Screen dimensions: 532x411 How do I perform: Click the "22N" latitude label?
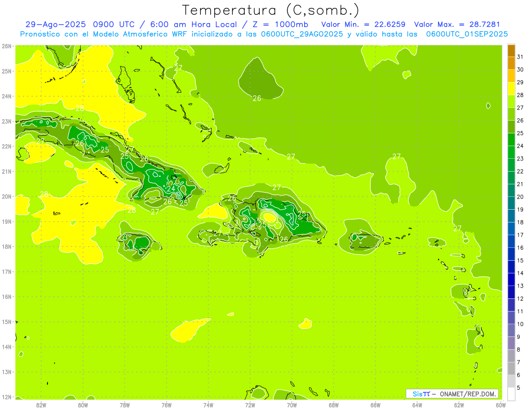[7, 146]
